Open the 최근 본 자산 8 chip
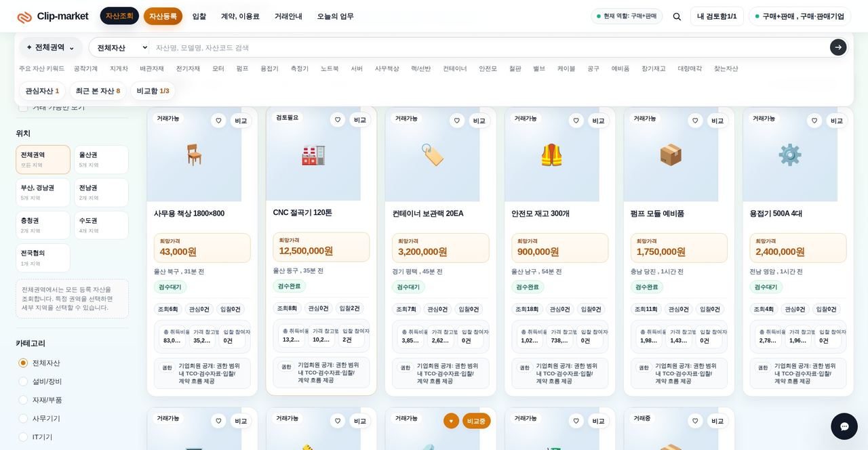The height and width of the screenshot is (450, 868). [98, 91]
